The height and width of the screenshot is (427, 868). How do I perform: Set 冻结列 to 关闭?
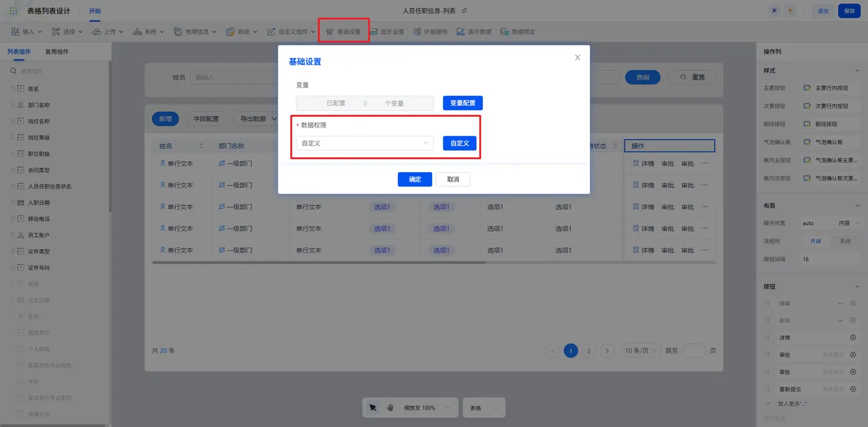click(845, 241)
